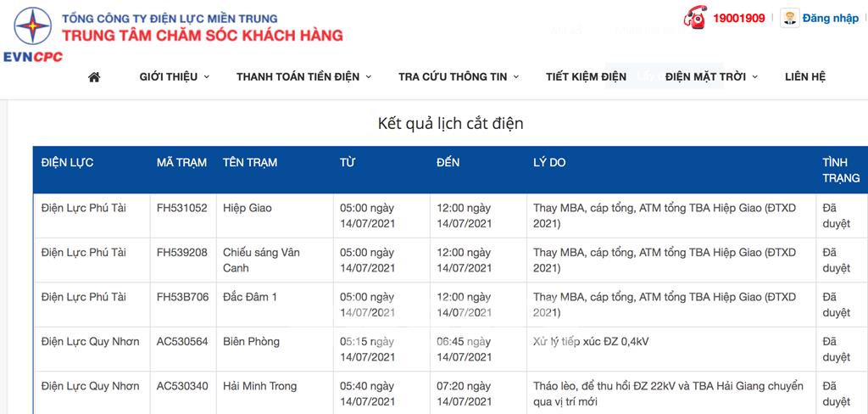868x414 pixels.
Task: Open the TIẾT KIỆM ĐIỆN menu item
Action: point(587,77)
